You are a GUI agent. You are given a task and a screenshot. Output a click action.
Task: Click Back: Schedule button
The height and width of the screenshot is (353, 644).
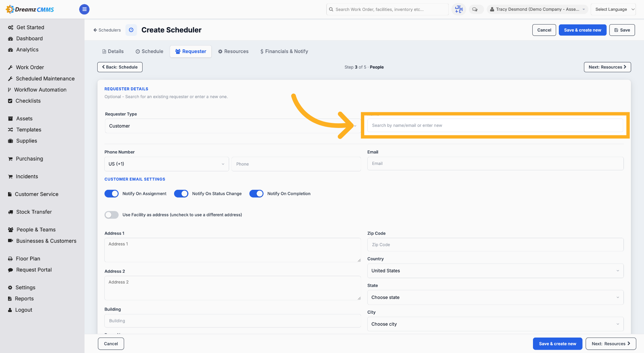click(120, 67)
